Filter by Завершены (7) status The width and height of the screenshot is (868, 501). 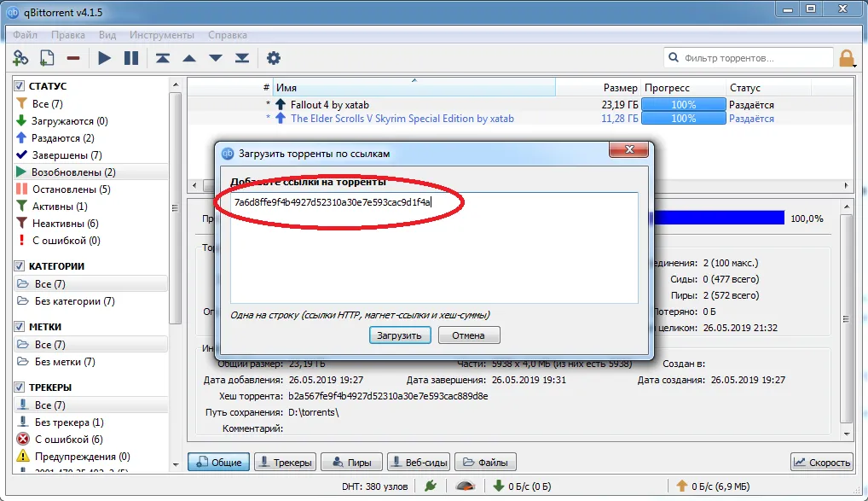tap(67, 155)
